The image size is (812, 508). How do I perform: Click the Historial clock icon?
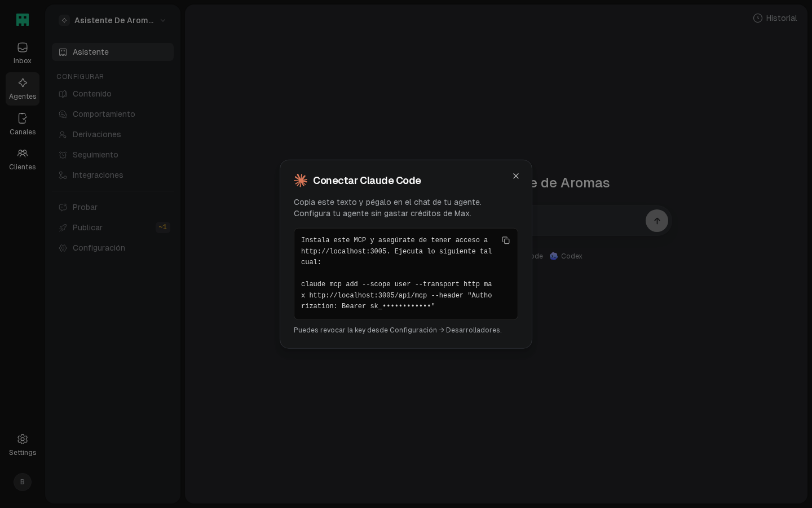pos(758,18)
